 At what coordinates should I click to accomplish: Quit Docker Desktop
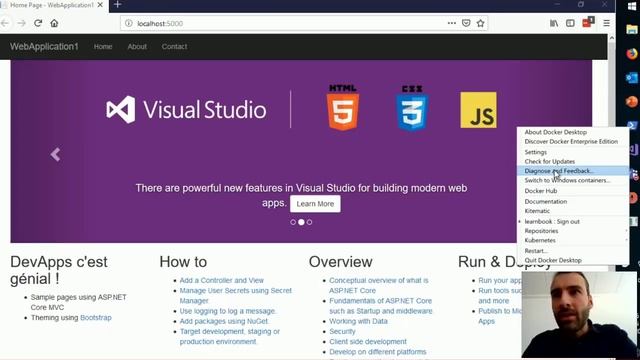pyautogui.click(x=573, y=260)
